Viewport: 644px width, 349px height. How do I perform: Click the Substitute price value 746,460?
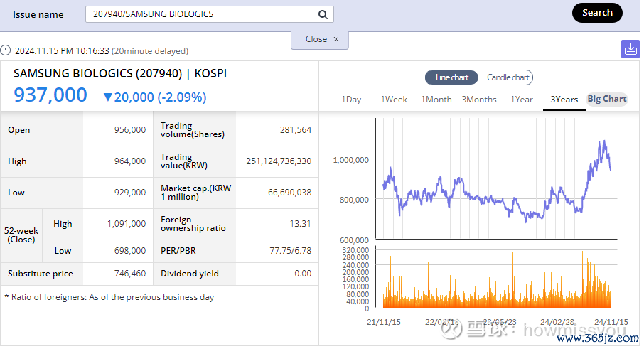(130, 274)
